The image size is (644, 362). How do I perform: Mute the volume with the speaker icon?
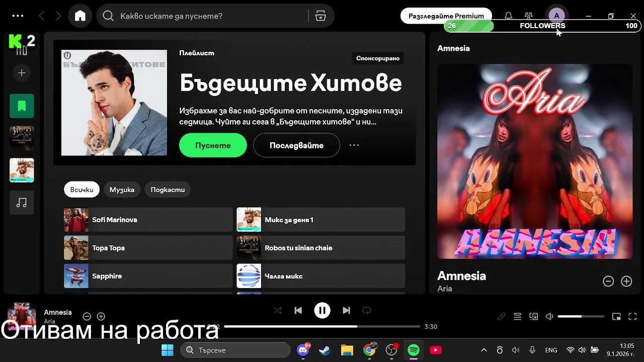tap(549, 316)
